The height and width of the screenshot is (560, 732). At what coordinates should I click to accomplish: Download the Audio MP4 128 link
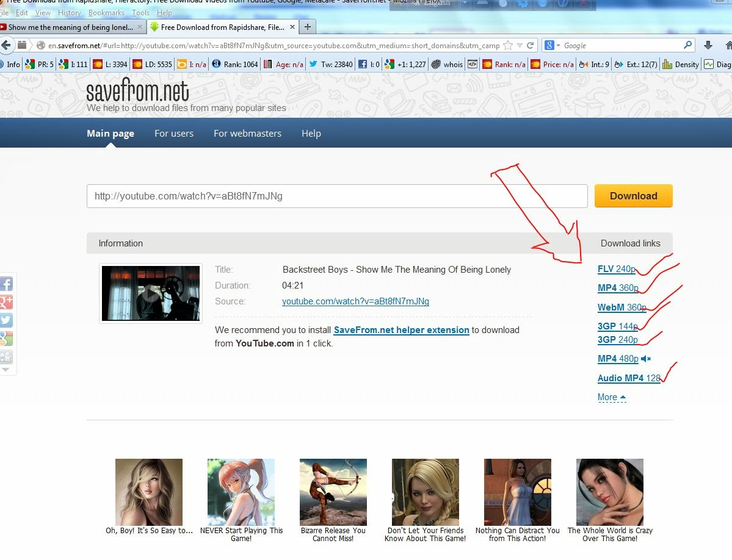coord(629,378)
